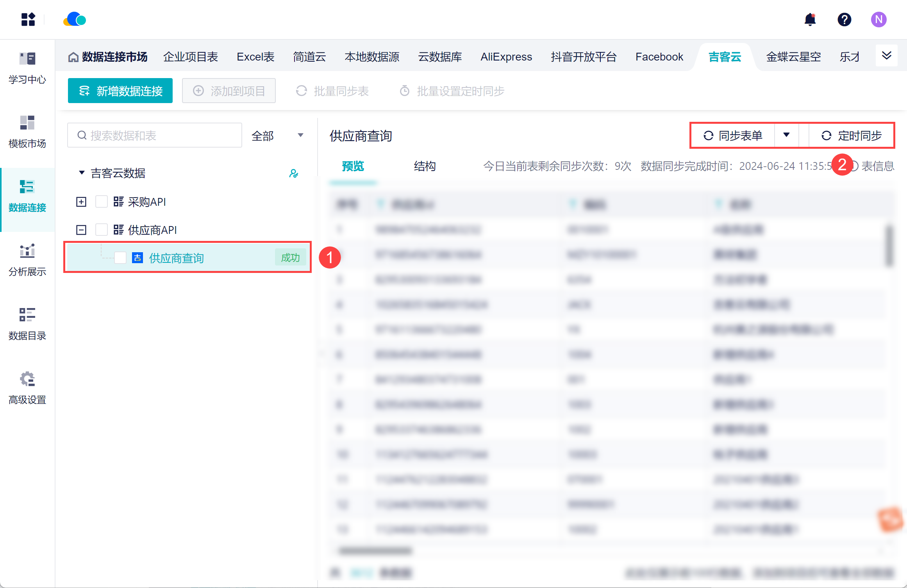This screenshot has width=907, height=588.
Task: Go to 学习中心 in sidebar
Action: point(27,68)
